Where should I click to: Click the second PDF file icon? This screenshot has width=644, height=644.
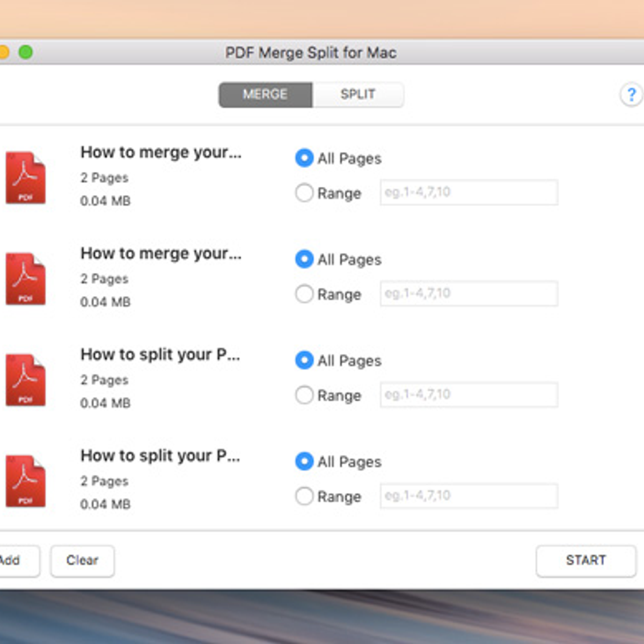pos(25,279)
